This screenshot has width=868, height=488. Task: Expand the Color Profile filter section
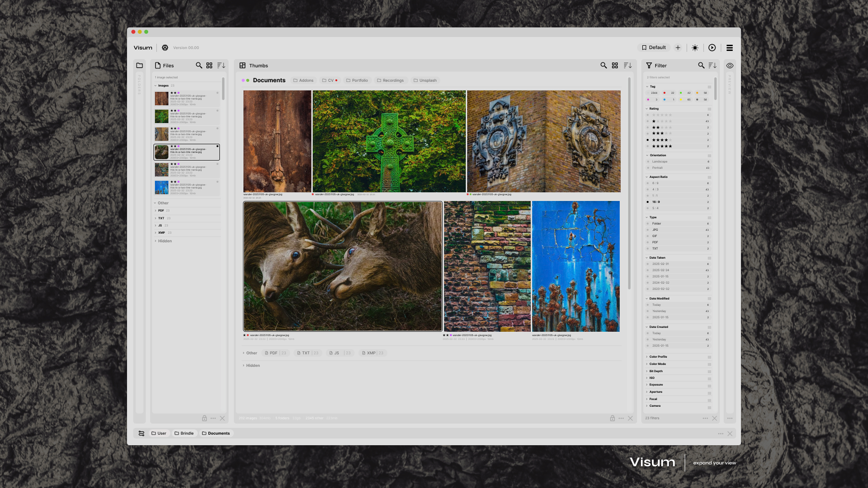pos(658,357)
